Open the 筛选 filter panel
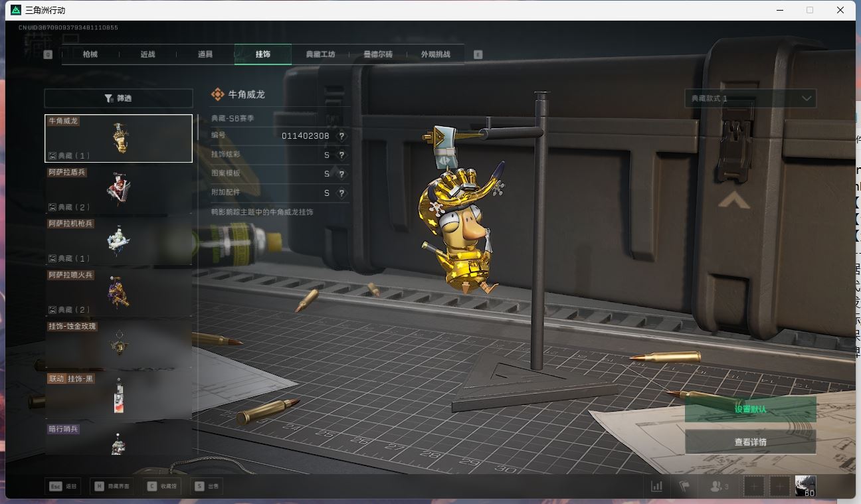Image resolution: width=861 pixels, height=504 pixels. (118, 98)
